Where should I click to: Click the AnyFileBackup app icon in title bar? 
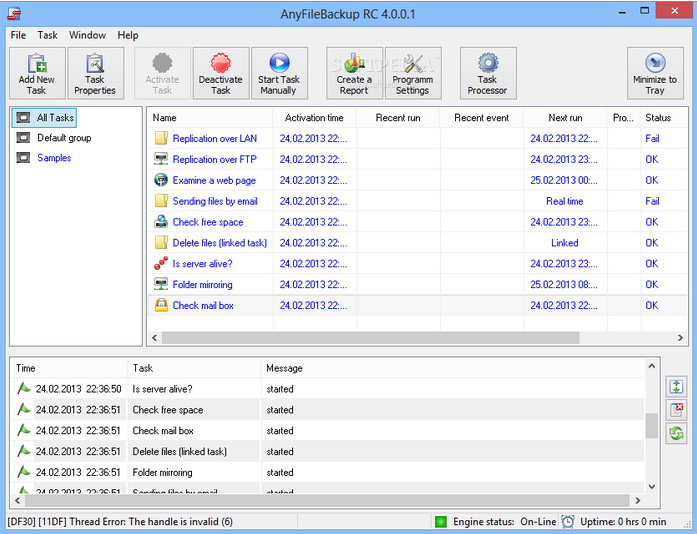14,14
